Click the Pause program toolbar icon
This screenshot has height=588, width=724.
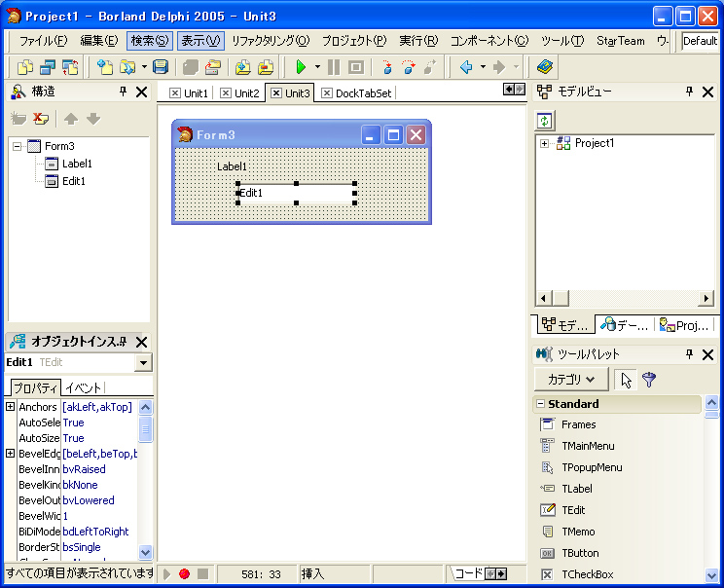coord(334,67)
